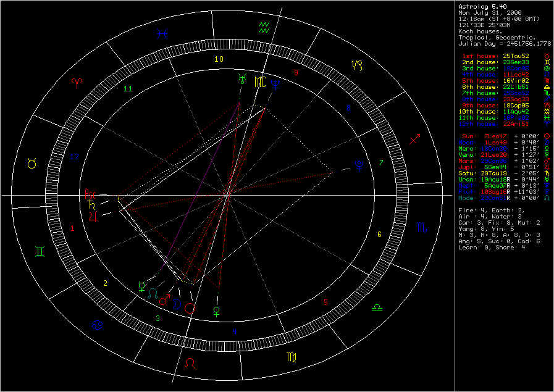The image size is (554, 392).
Task: Click the Astrolog 5.40 title text
Action: pyautogui.click(x=479, y=7)
